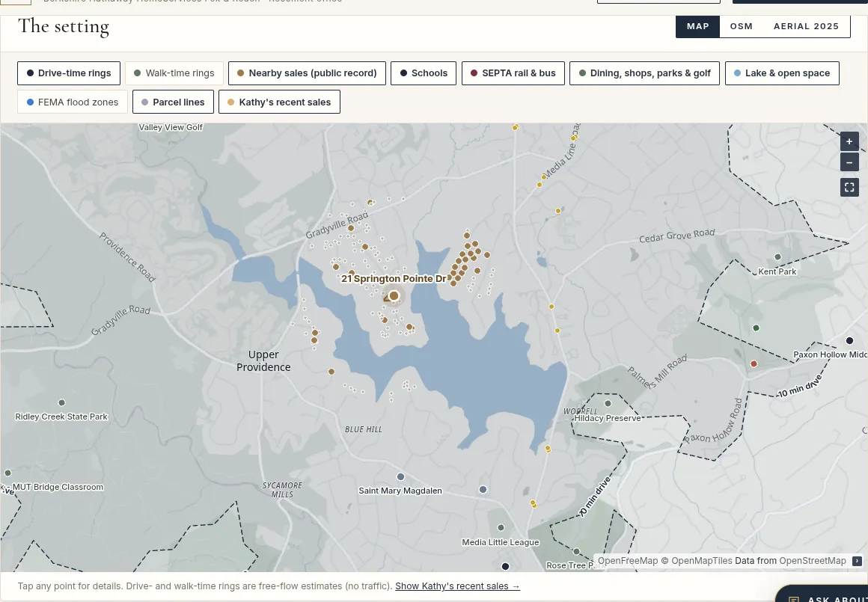Open the Ask About chat button
Image resolution: width=868 pixels, height=602 pixels.
pos(822,595)
